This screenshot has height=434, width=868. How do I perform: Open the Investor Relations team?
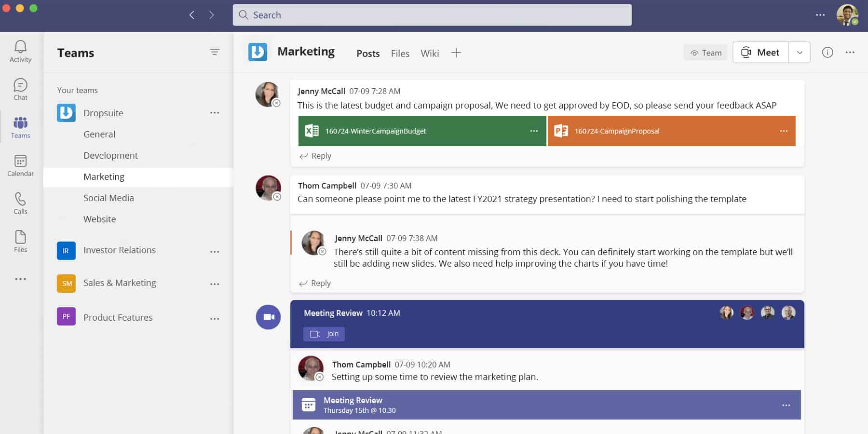(x=120, y=250)
